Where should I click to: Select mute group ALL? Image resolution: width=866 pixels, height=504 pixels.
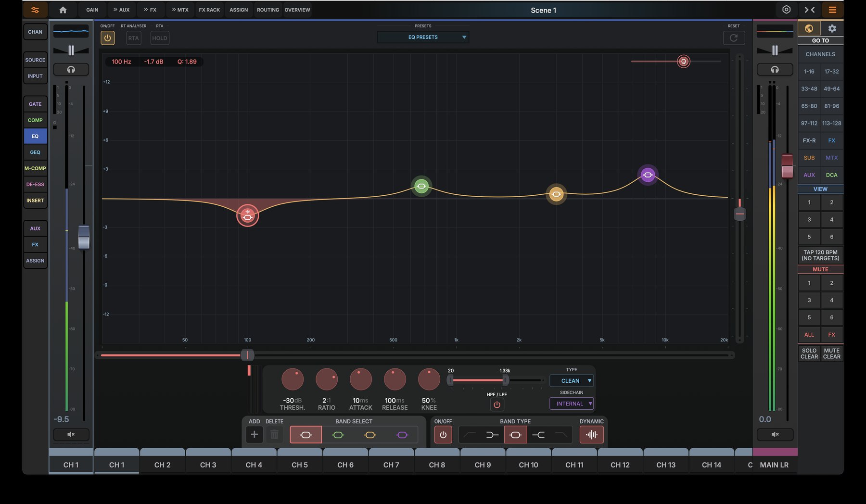[809, 335]
